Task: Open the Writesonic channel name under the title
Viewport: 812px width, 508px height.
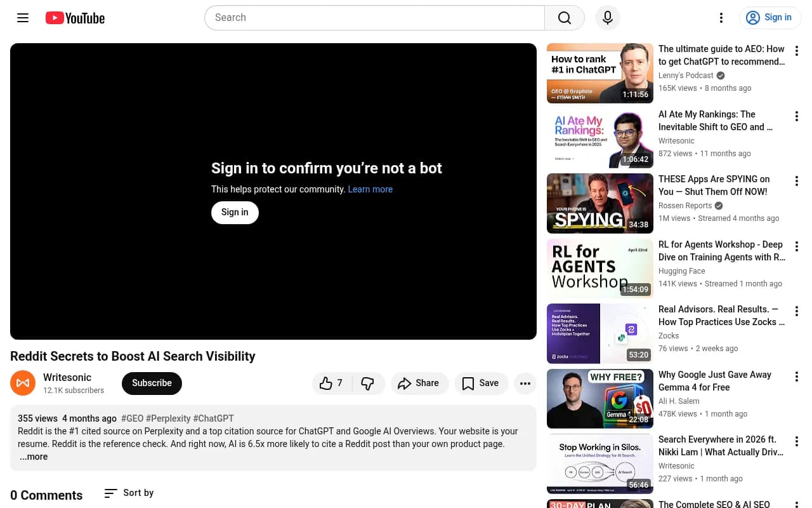Action: click(67, 377)
